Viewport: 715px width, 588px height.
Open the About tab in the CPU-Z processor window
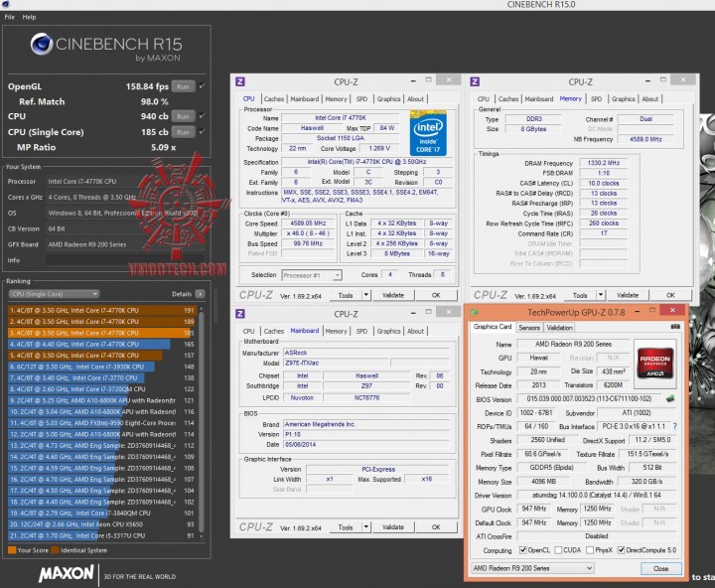pyautogui.click(x=415, y=99)
